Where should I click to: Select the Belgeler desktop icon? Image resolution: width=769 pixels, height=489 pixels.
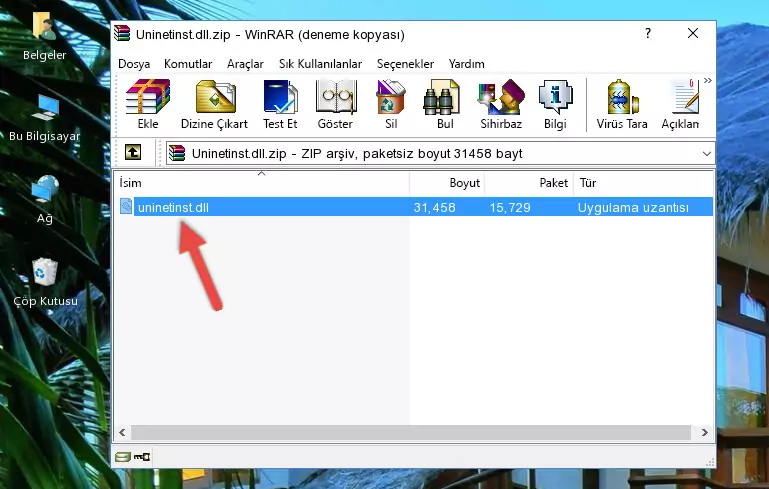coord(44,37)
